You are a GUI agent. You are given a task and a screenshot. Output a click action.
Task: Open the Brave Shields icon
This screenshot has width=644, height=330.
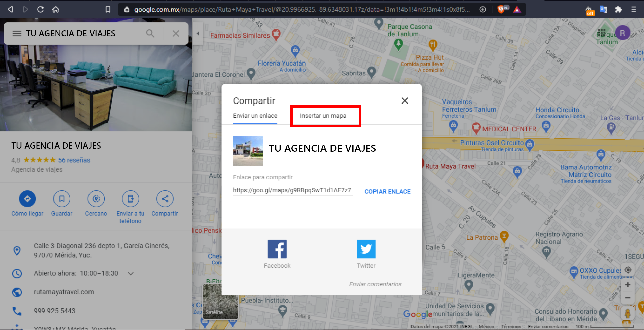point(501,9)
